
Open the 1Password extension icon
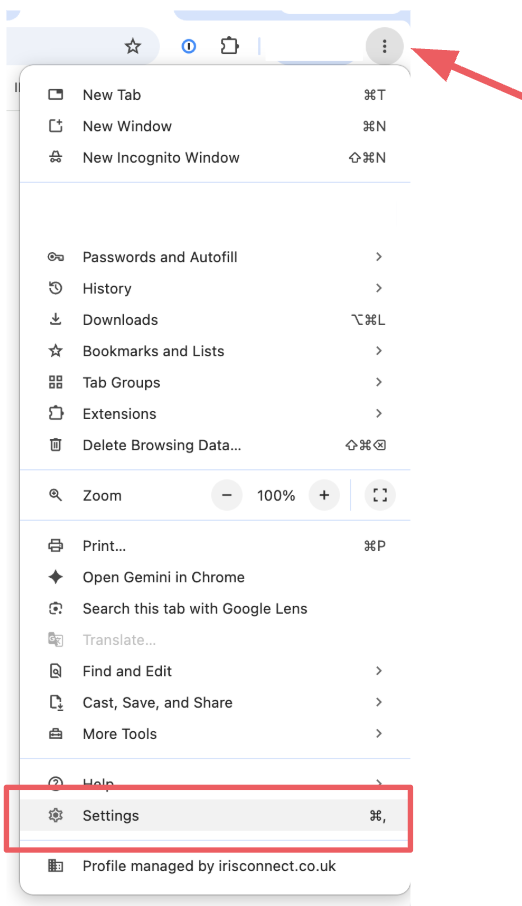click(x=188, y=46)
